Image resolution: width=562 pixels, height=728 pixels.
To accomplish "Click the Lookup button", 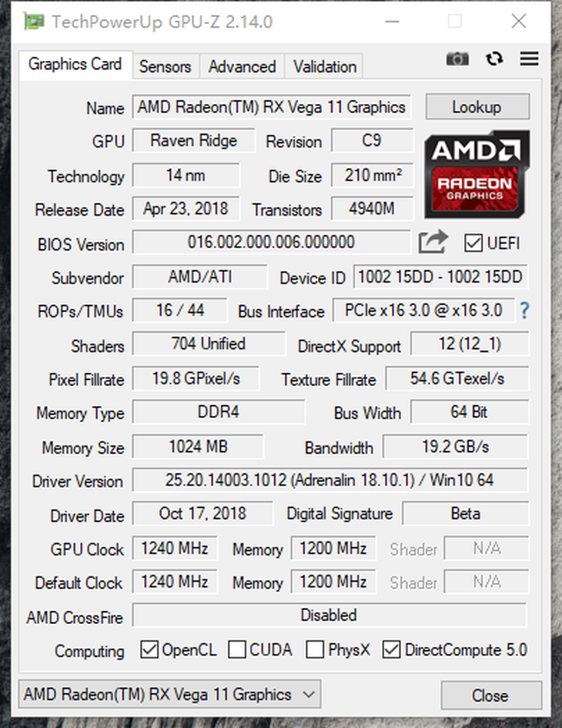I will 477,107.
